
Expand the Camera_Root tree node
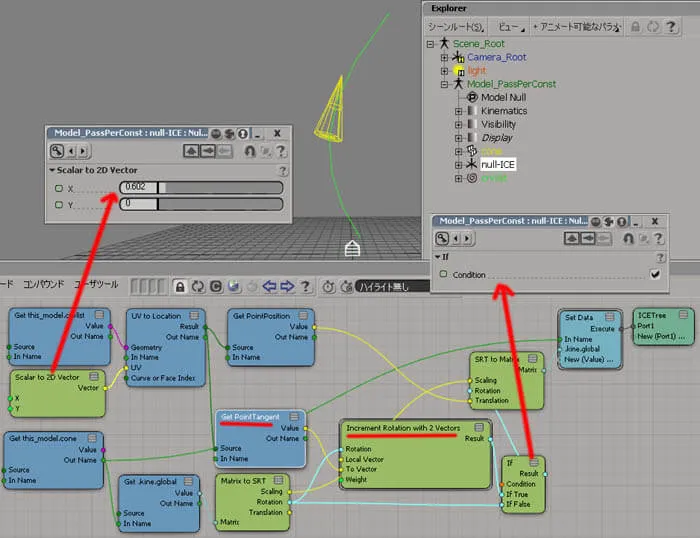point(444,58)
